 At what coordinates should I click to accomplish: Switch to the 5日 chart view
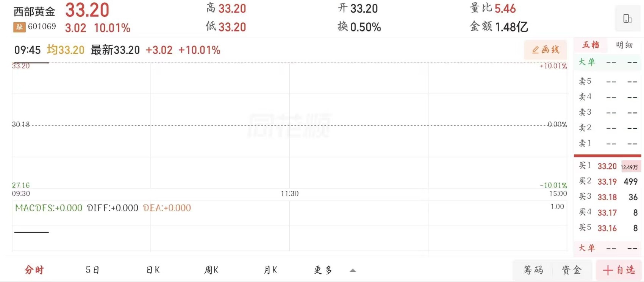click(x=92, y=270)
